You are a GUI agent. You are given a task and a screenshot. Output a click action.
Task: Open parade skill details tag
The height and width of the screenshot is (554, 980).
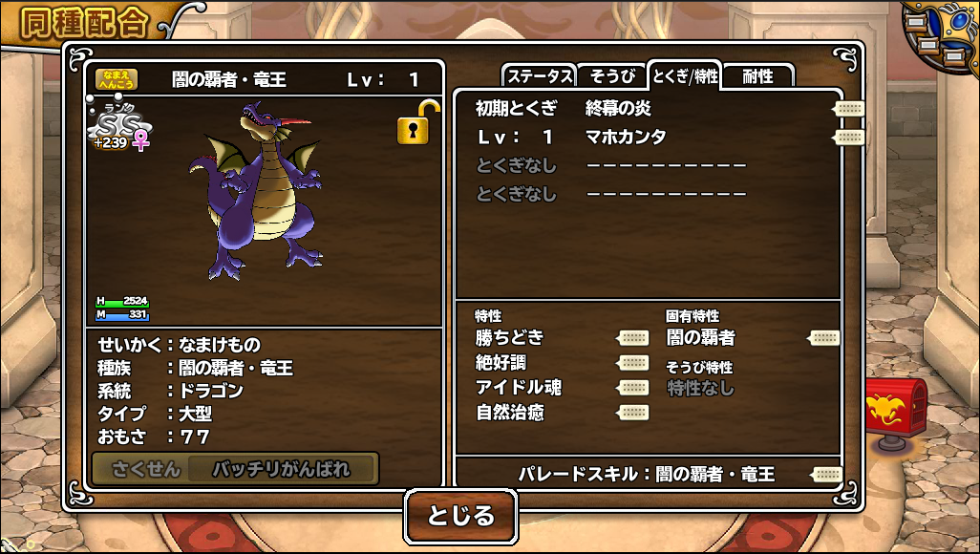(826, 475)
